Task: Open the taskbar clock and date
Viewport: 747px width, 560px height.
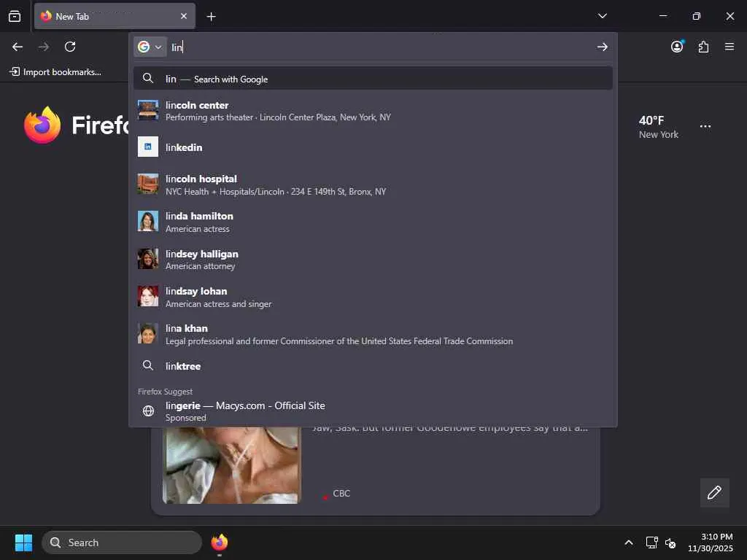Action: (711, 542)
